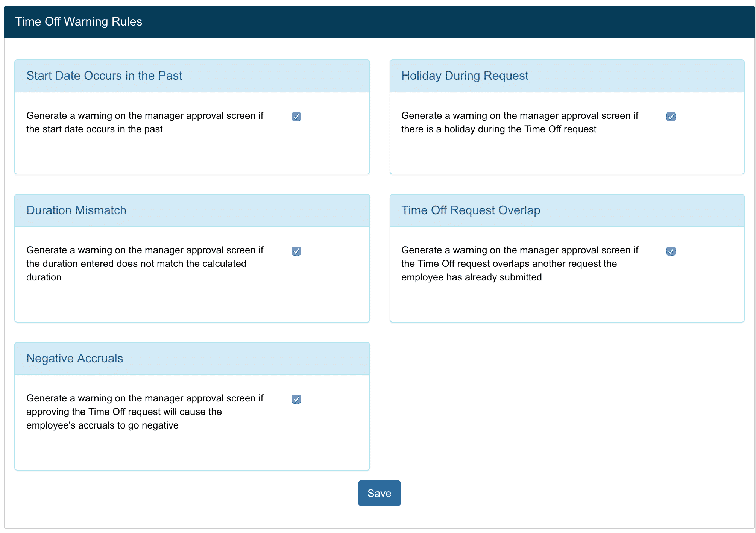The image size is (756, 533).
Task: Click the negative accruals description text
Action: 145,412
